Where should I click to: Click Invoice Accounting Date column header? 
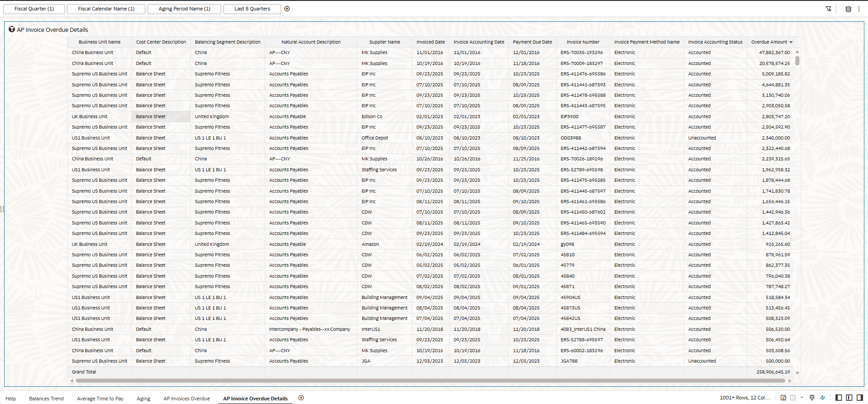tap(479, 42)
